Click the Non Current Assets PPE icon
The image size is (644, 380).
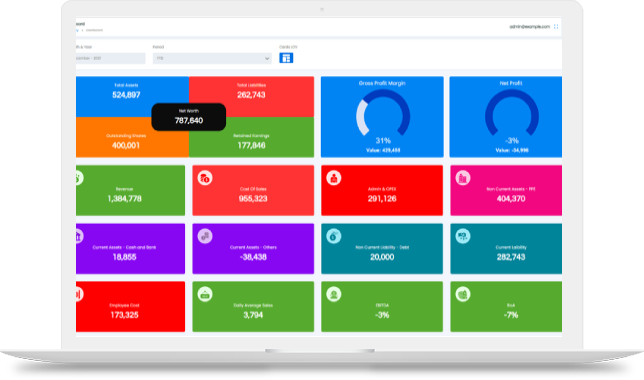coord(462,178)
